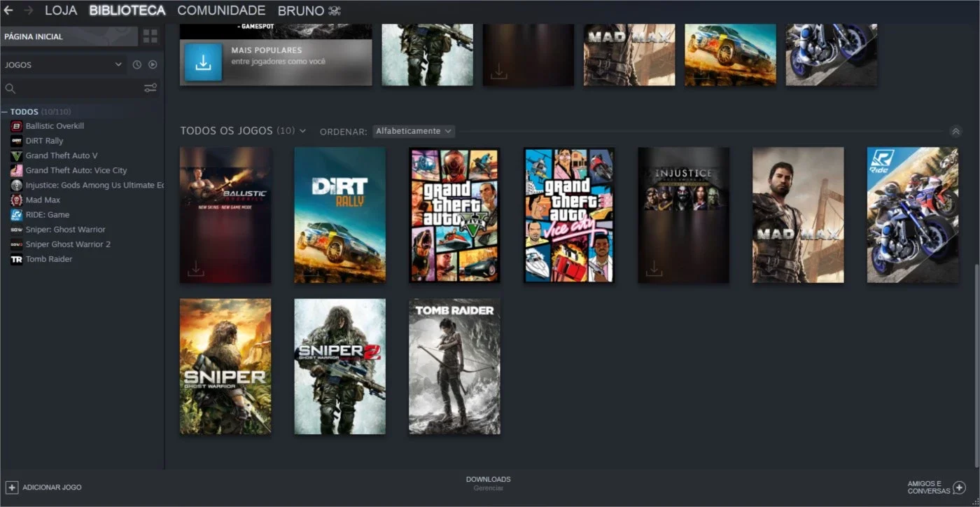Select Sniper Ghost Warrior 2 in sidebar

click(x=68, y=244)
